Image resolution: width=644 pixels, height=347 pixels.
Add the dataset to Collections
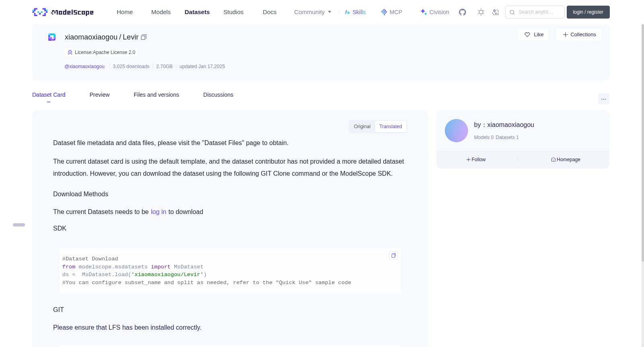[579, 35]
